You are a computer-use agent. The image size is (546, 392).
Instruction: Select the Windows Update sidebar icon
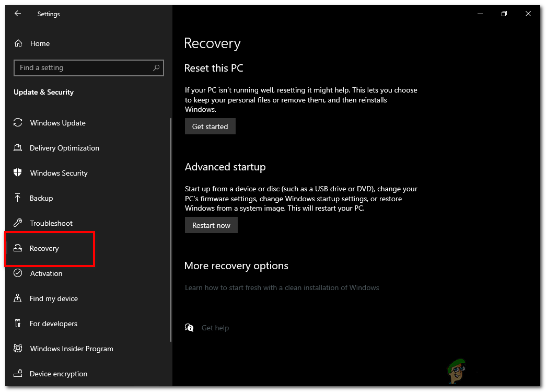tap(18, 123)
